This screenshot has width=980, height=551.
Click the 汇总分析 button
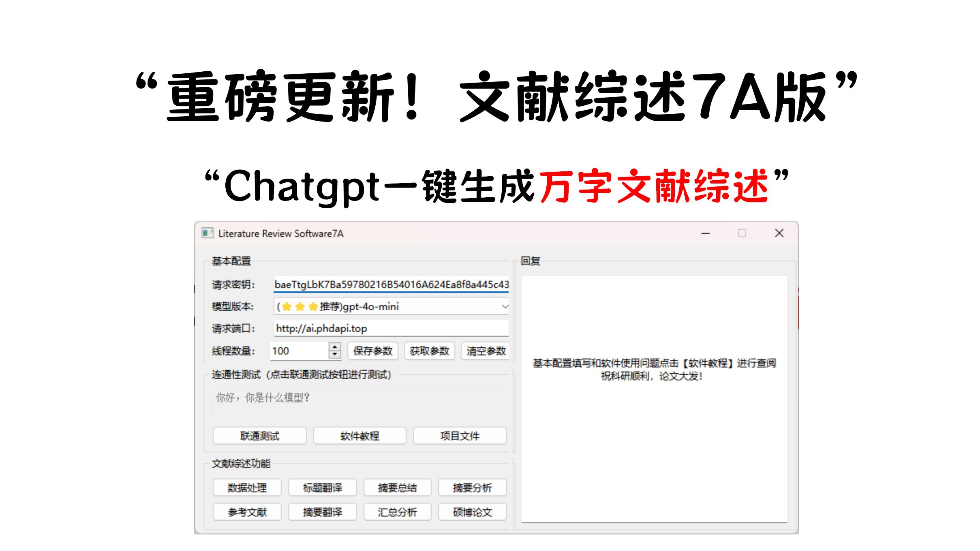398,512
